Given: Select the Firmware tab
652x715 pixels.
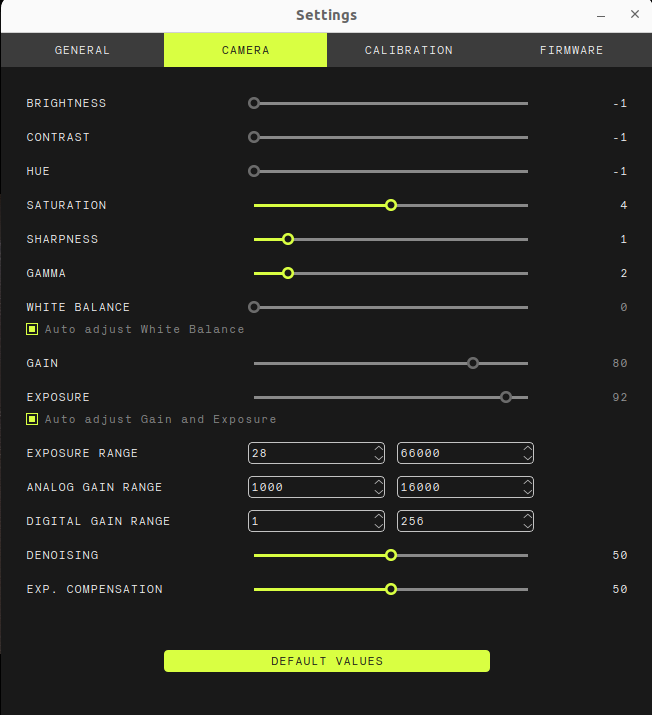Looking at the screenshot, I should click(x=571, y=50).
